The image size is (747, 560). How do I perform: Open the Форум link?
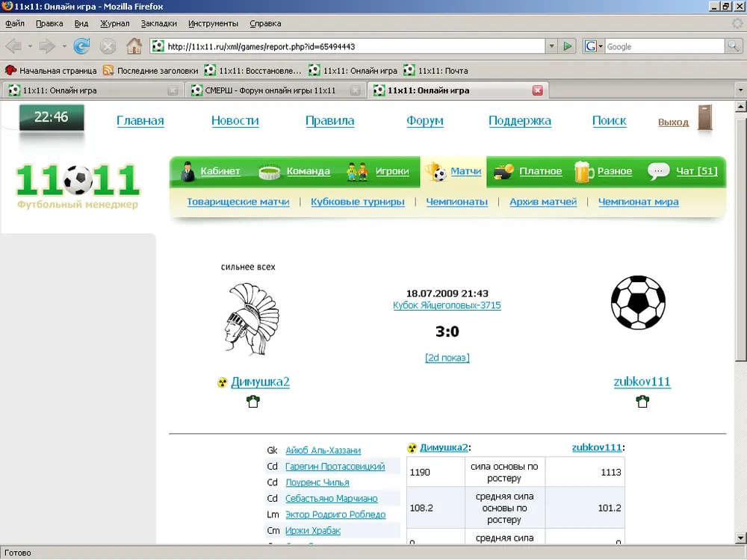point(424,121)
